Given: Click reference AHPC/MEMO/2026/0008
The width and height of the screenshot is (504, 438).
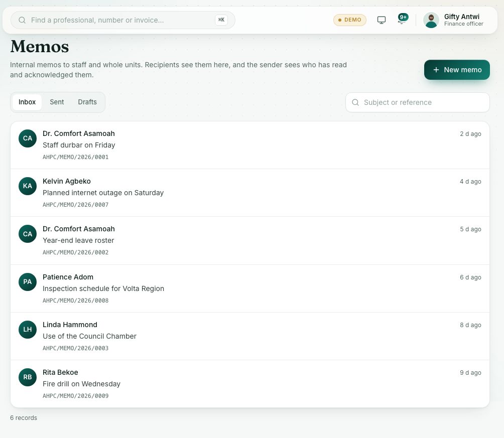Looking at the screenshot, I should click(x=75, y=301).
